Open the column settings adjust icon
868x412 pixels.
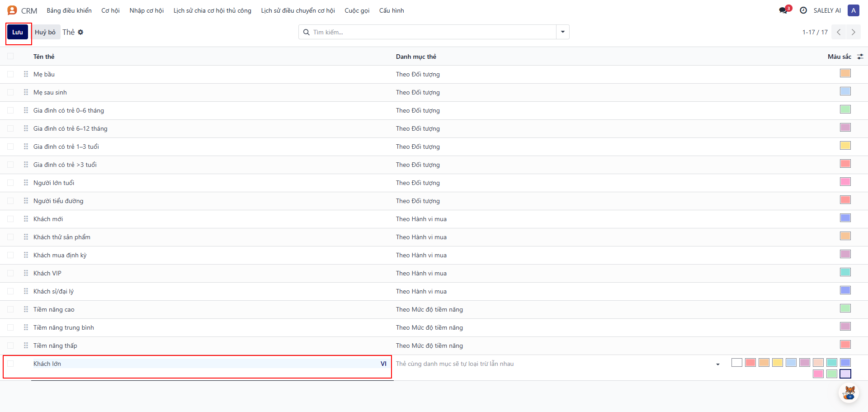[860, 57]
